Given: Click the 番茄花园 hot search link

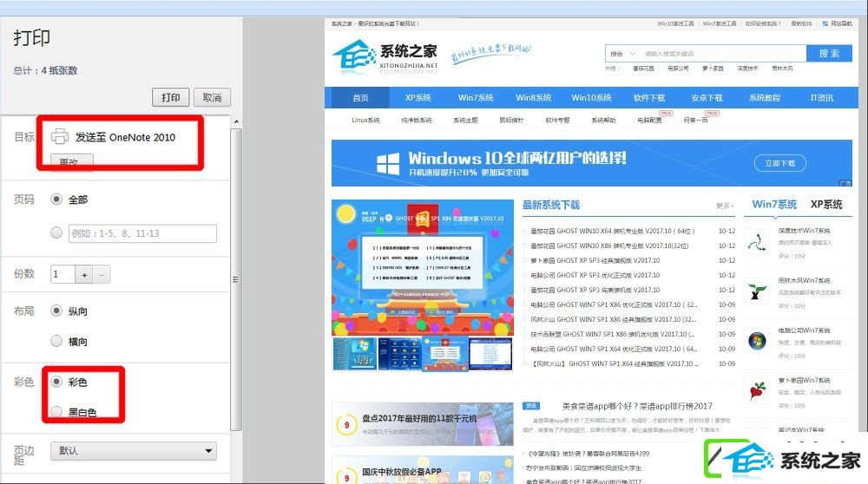Looking at the screenshot, I should click(x=643, y=69).
